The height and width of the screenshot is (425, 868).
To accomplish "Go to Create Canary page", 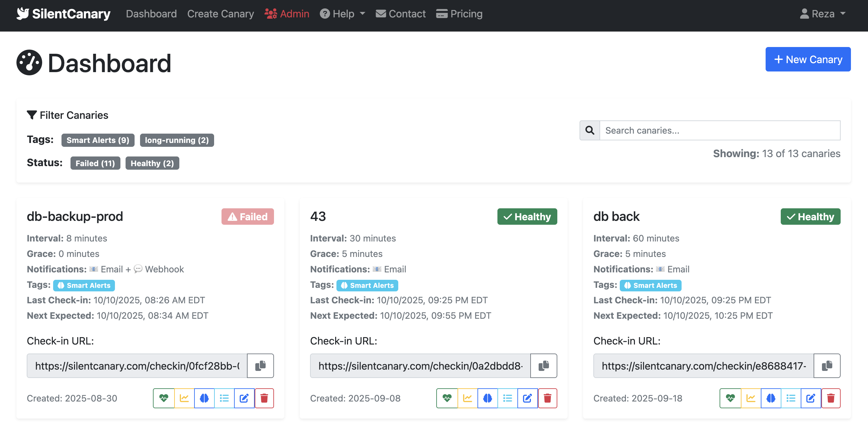I will click(221, 14).
